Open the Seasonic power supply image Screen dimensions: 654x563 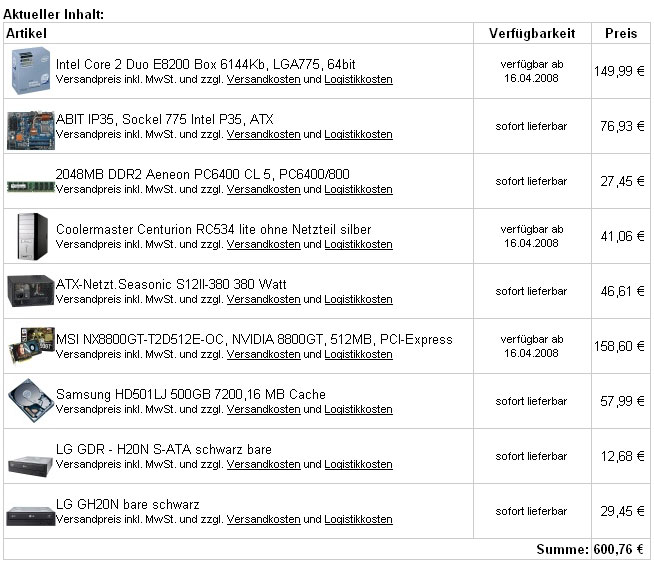coord(31,291)
